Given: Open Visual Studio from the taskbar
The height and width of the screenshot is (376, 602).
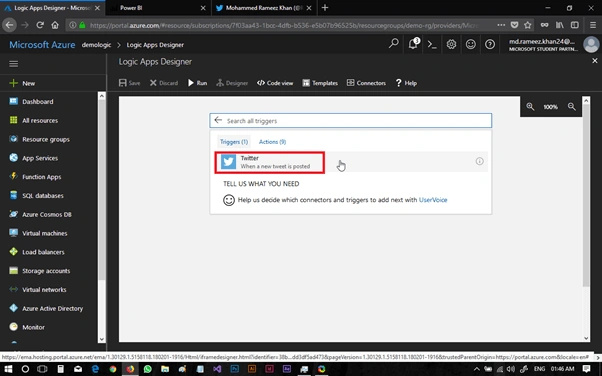Looking at the screenshot, I should 217,369.
